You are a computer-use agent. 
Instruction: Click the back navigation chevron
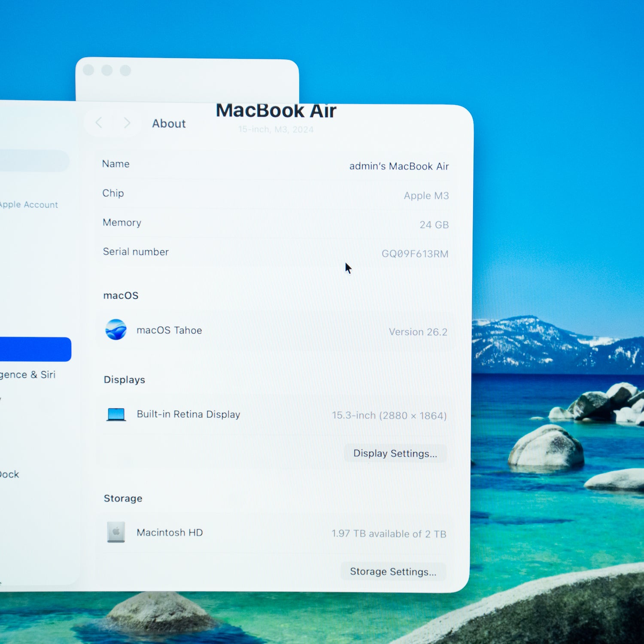99,123
